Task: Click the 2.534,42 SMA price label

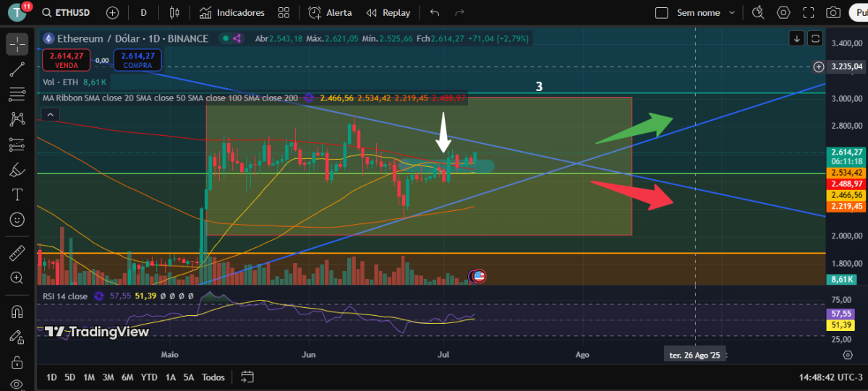Action: [847, 173]
